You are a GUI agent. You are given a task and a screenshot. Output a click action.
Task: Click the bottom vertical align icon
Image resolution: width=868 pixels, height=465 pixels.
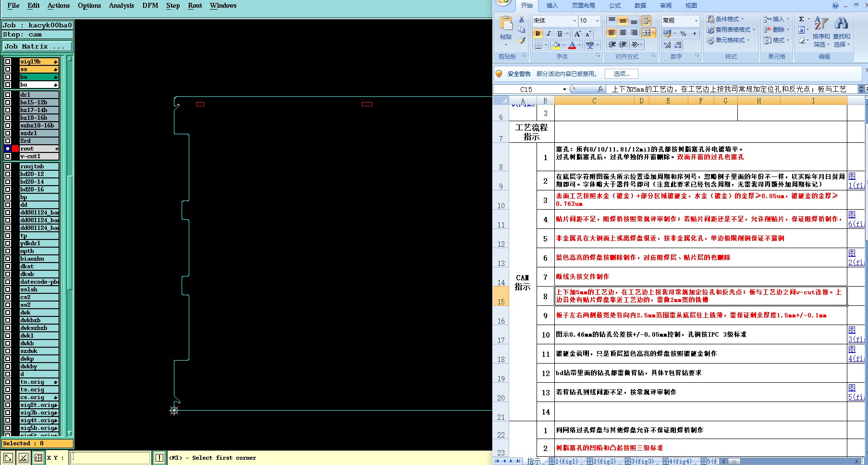[634, 21]
